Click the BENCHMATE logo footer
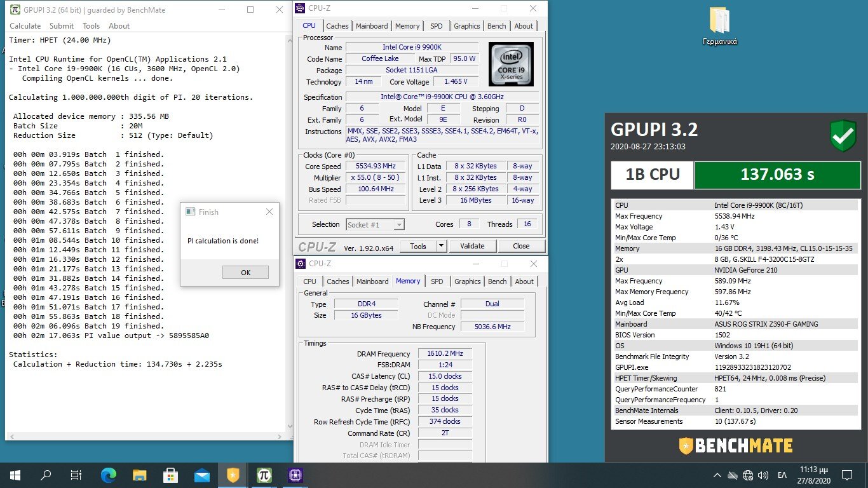The height and width of the screenshot is (488, 868). 735,445
